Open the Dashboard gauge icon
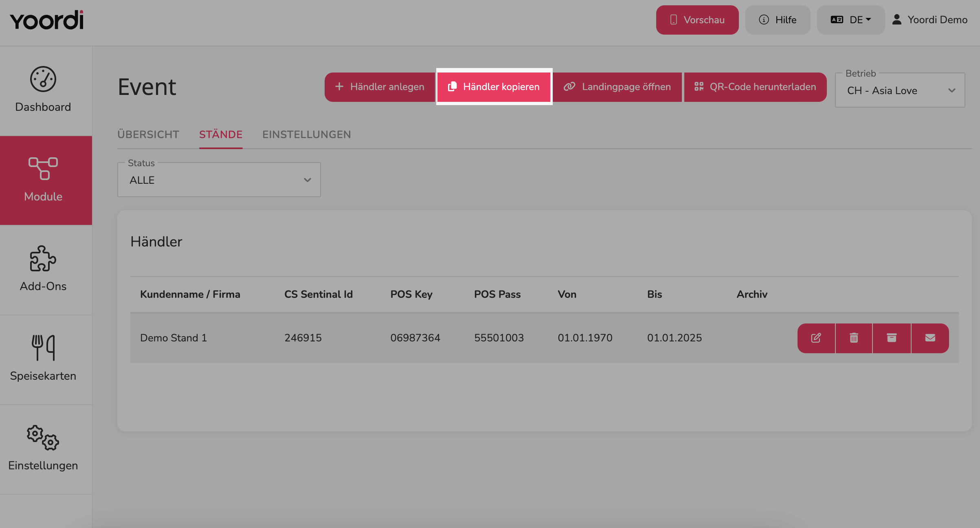This screenshot has height=528, width=980. coord(43,79)
